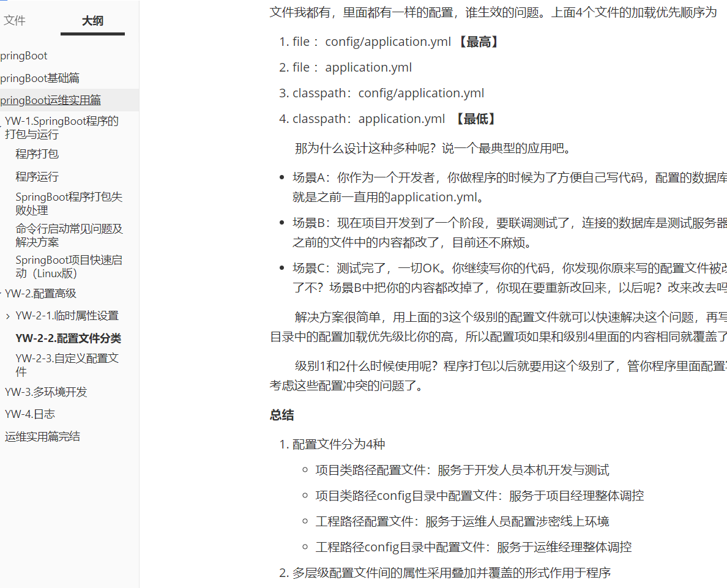Open YW-1.SpringBoot程序的打包与运行 outline item
Image resolution: width=727 pixels, height=588 pixels.
[62, 127]
